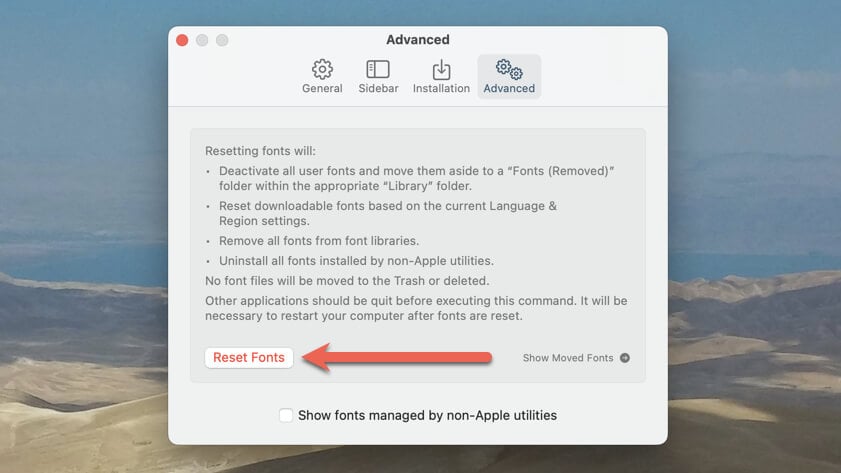Click "Remove all fonts from font libraries." line
Screen dimensions: 841x473
pos(319,241)
